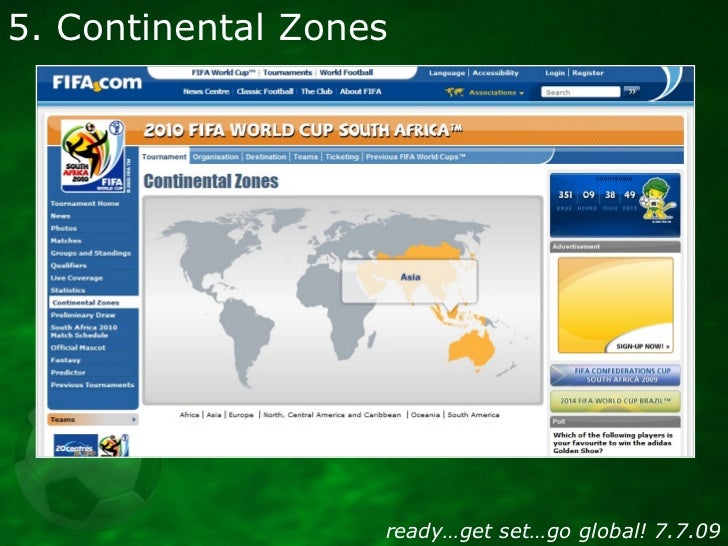This screenshot has height=546, width=728.
Task: Open Classic Football section
Action: pyautogui.click(x=265, y=91)
